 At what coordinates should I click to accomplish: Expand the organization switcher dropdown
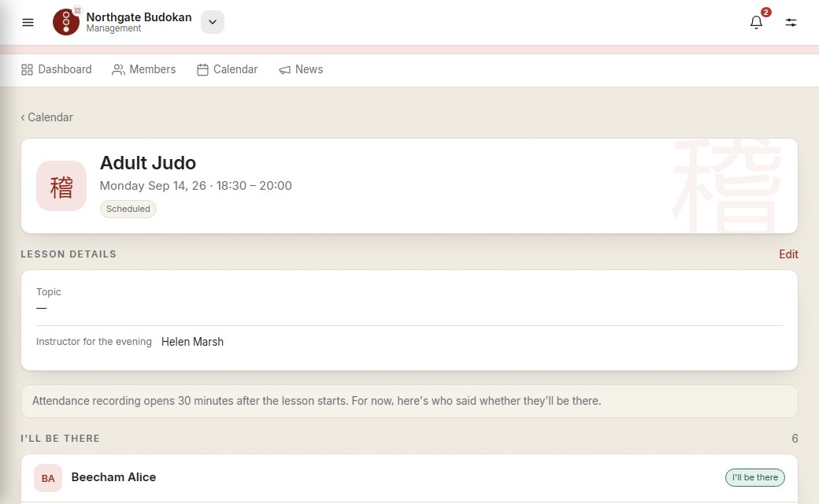(x=213, y=22)
